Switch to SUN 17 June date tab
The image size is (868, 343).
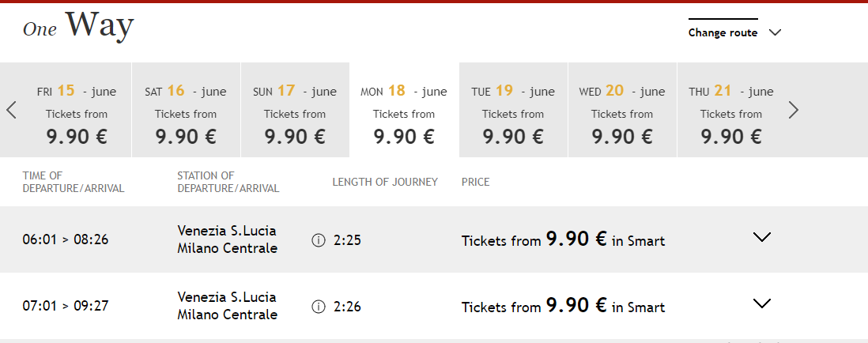click(295, 111)
